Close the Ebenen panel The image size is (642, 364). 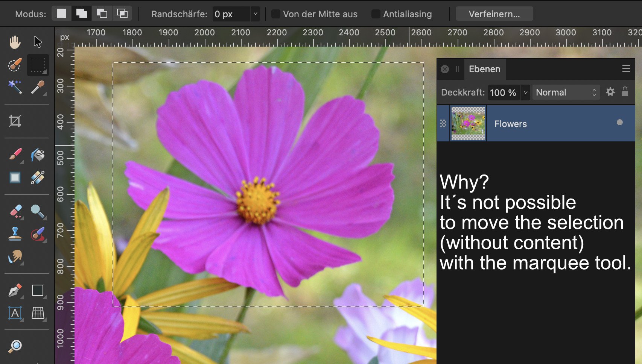[445, 69]
